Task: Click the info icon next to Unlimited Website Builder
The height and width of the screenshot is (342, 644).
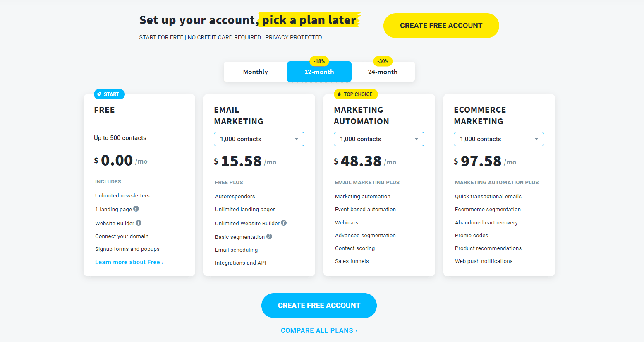Action: (284, 223)
